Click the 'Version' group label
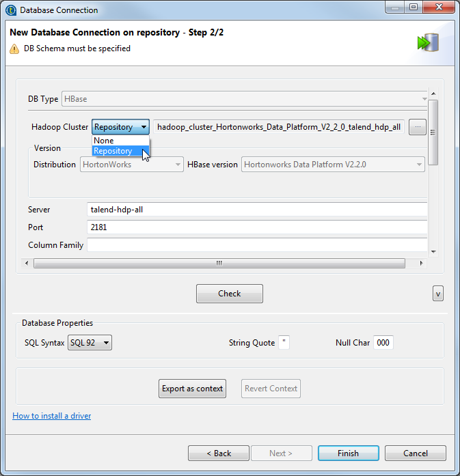The image size is (460, 476). coord(47,148)
